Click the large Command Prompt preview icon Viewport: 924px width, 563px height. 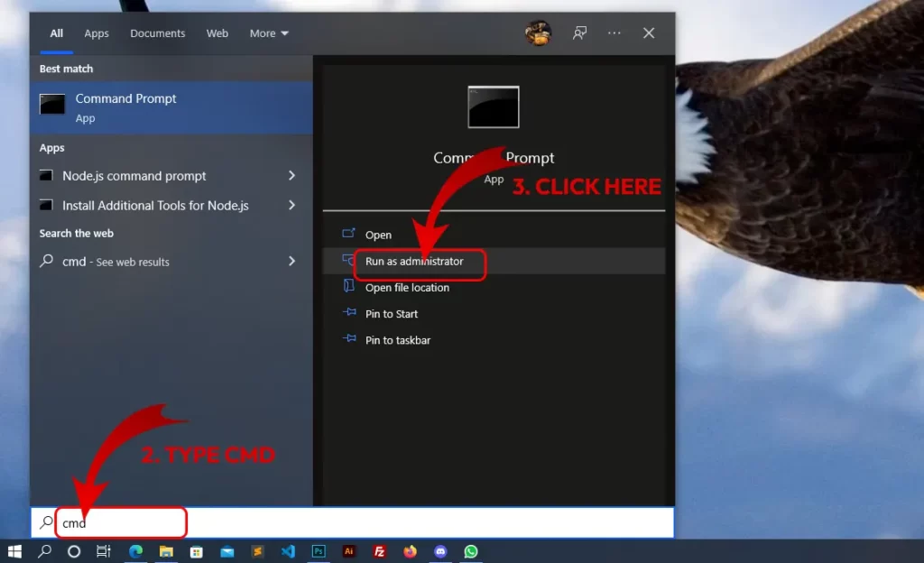coord(494,106)
